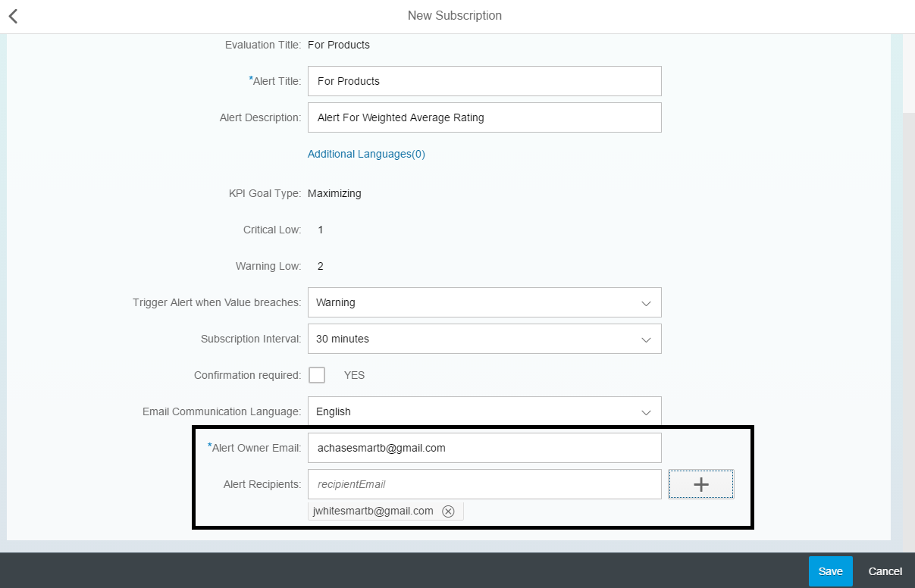This screenshot has height=588, width=915.
Task: Open the dropdown showing English
Action: click(x=470, y=411)
